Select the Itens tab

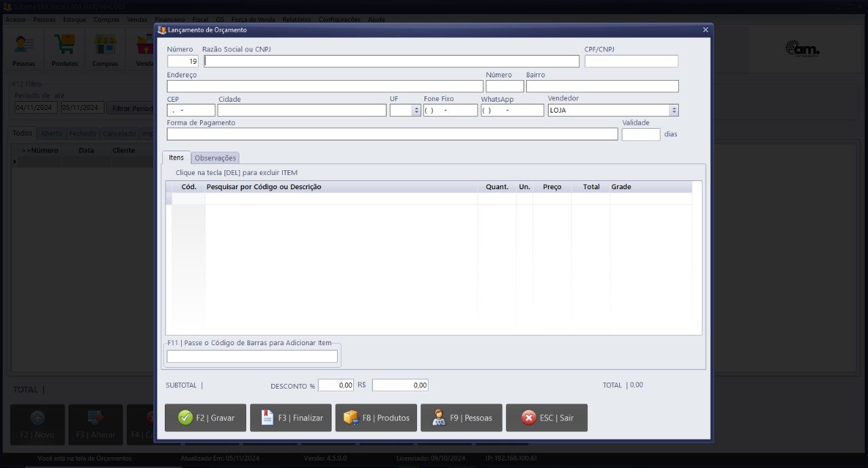point(176,157)
